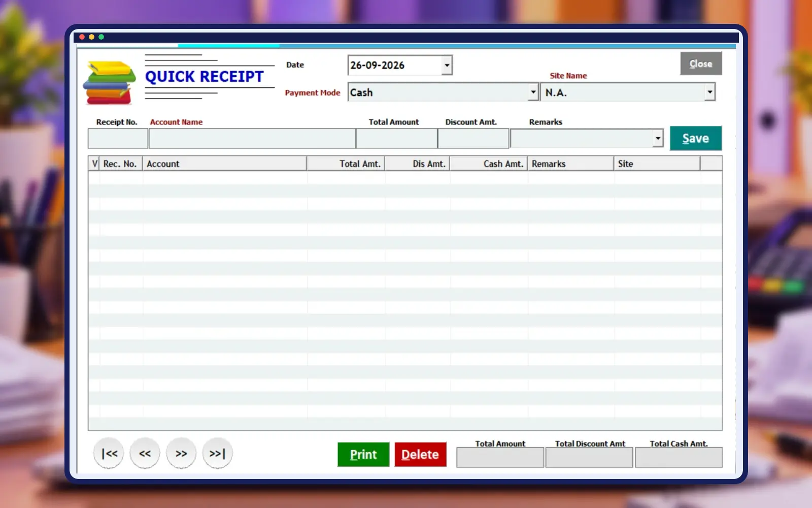This screenshot has height=508, width=812.
Task: Open the Site Name dropdown arrow
Action: coord(709,92)
